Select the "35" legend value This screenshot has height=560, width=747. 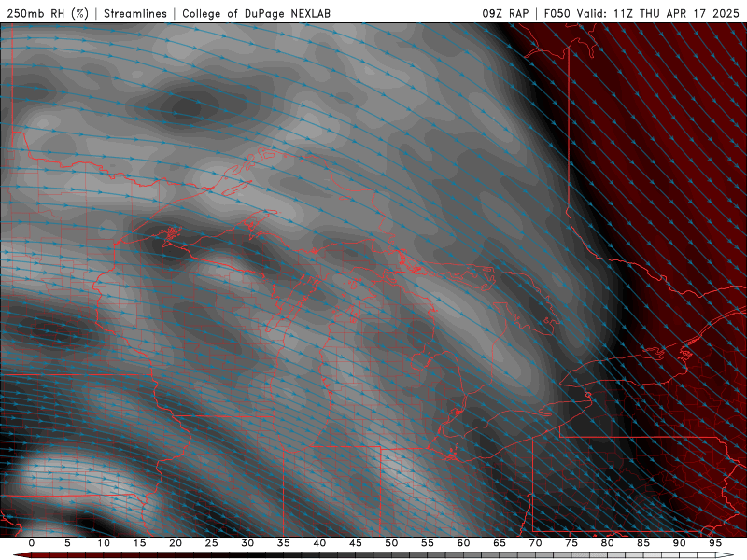click(x=284, y=543)
